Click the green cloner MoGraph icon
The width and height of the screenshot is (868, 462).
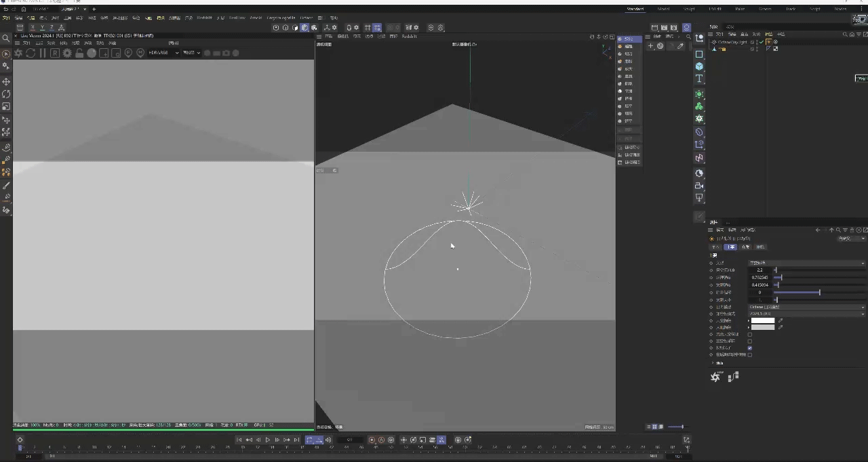pyautogui.click(x=699, y=106)
